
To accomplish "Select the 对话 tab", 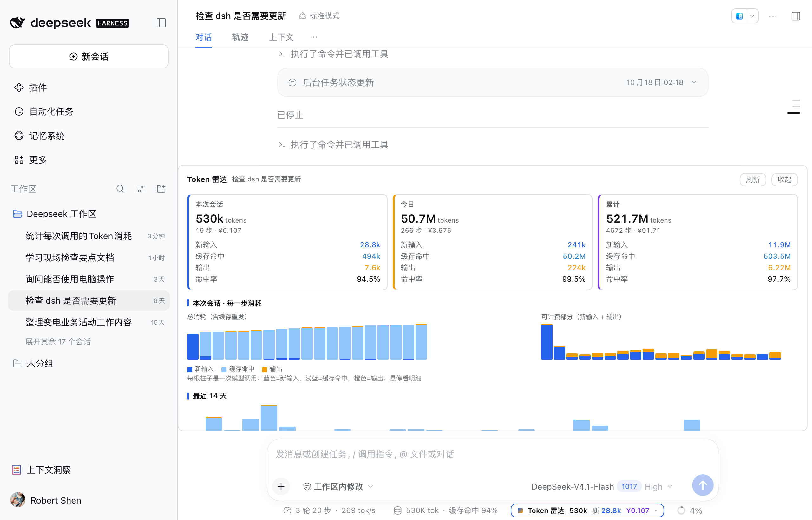I will pos(203,37).
